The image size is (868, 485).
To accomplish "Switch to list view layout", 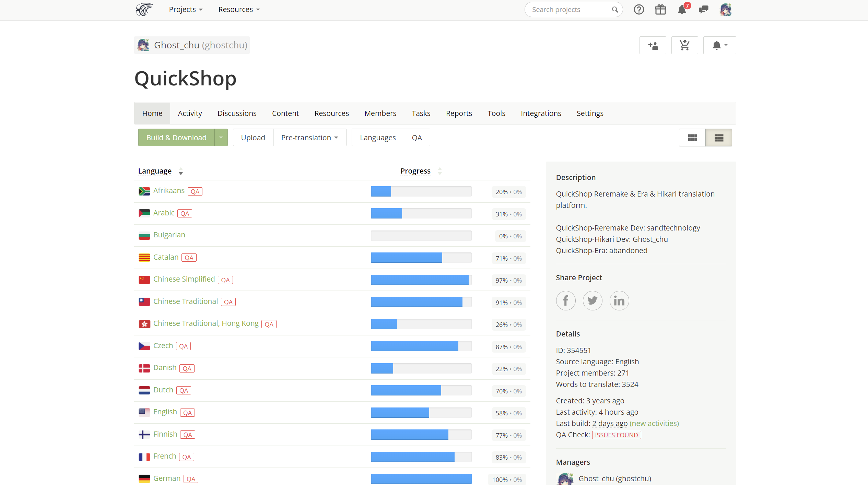I will point(719,138).
